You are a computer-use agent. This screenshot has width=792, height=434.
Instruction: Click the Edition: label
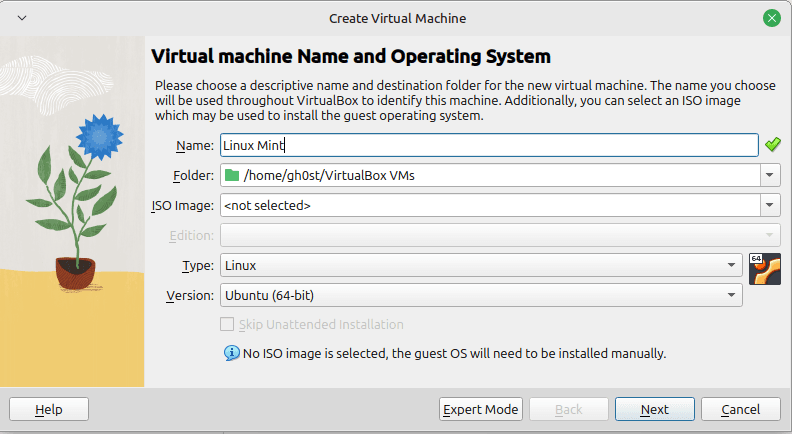click(191, 235)
